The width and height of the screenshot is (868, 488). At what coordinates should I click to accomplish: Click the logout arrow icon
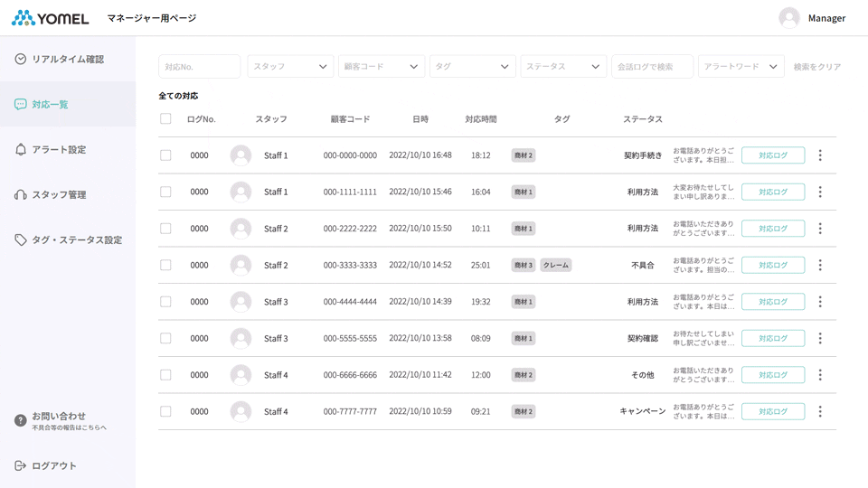tap(21, 465)
